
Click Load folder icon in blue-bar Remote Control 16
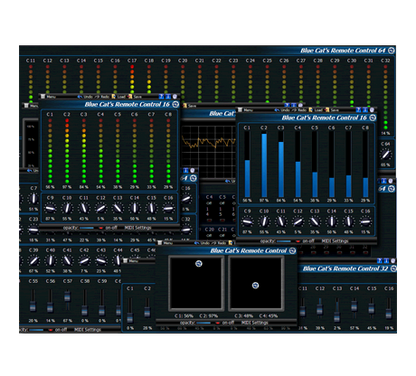311,110
